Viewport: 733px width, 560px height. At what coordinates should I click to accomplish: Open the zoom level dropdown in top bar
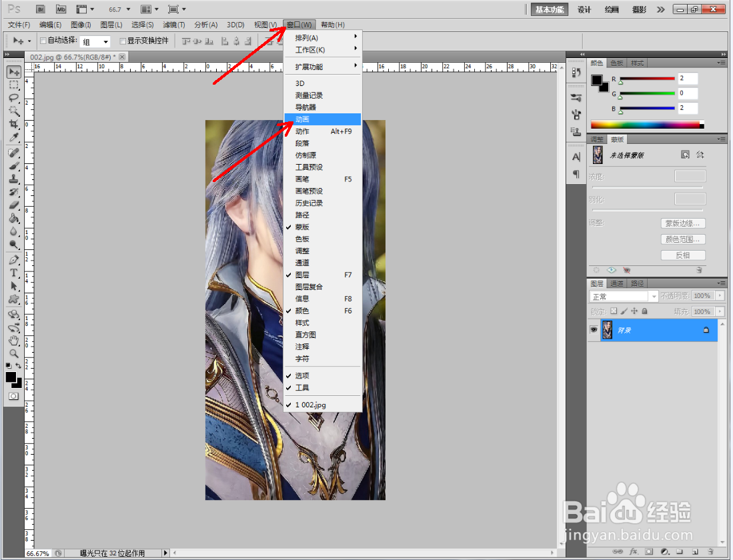[128, 9]
